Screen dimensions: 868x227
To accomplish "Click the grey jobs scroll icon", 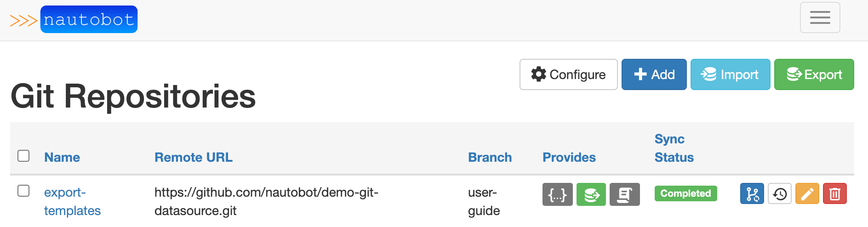I will [624, 194].
